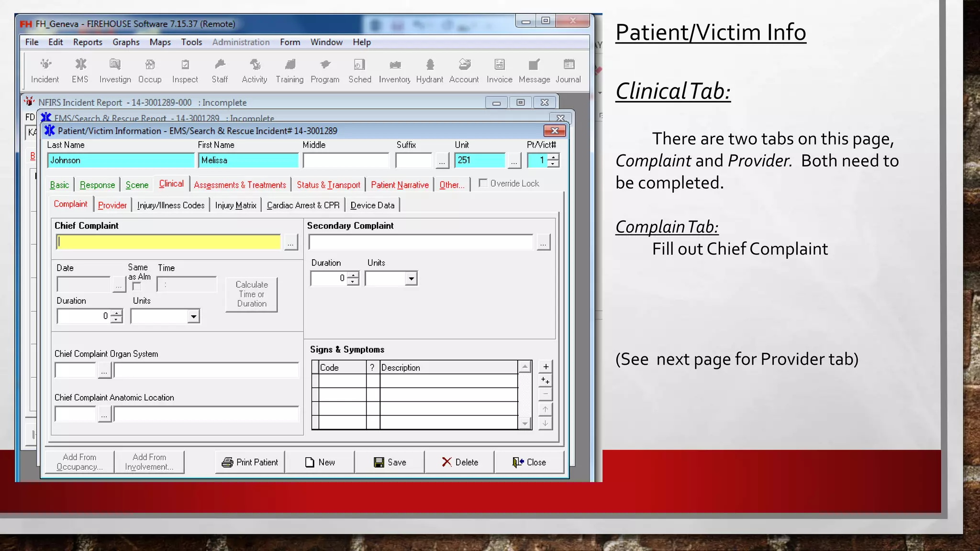Open the Device Data sub-tab

click(372, 205)
